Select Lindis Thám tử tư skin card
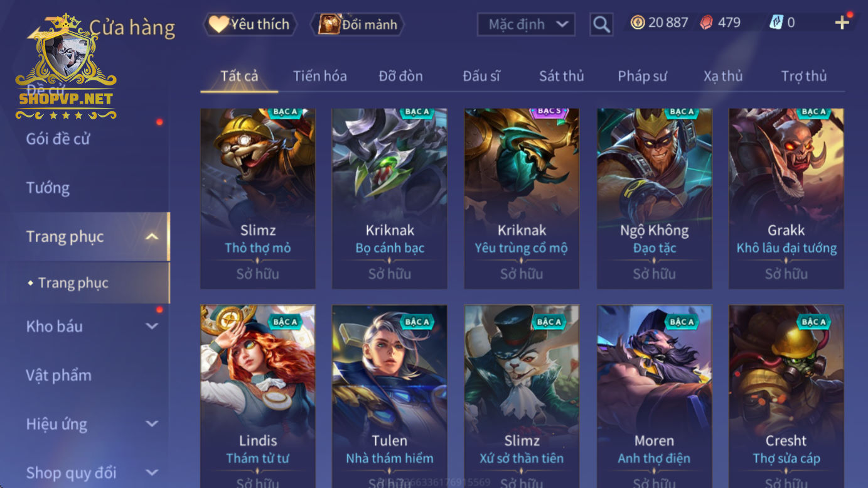This screenshot has width=868, height=488. (x=258, y=397)
